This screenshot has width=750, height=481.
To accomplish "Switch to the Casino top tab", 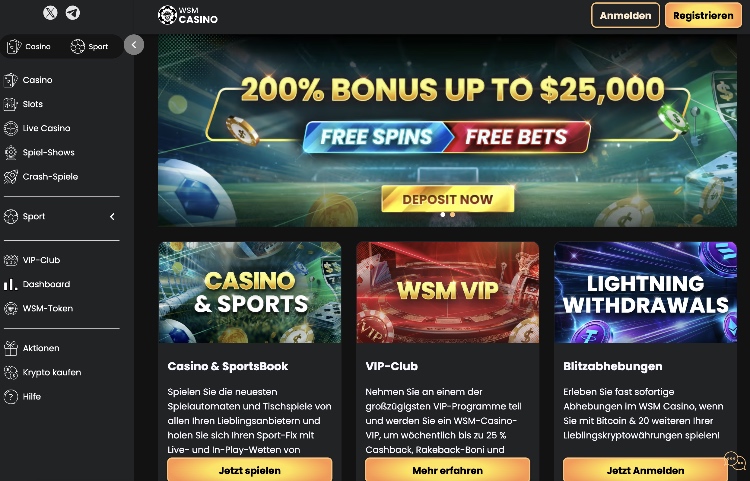I will coord(29,46).
